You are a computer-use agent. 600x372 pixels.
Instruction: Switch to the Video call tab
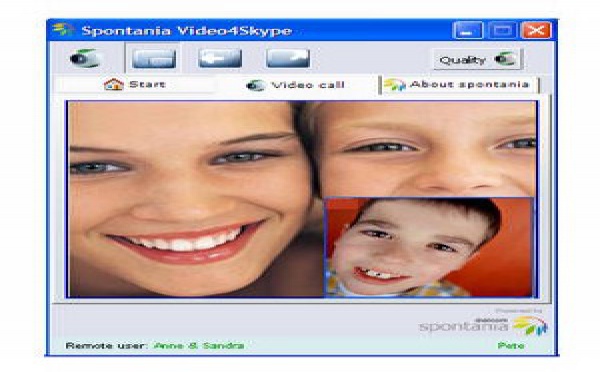297,85
